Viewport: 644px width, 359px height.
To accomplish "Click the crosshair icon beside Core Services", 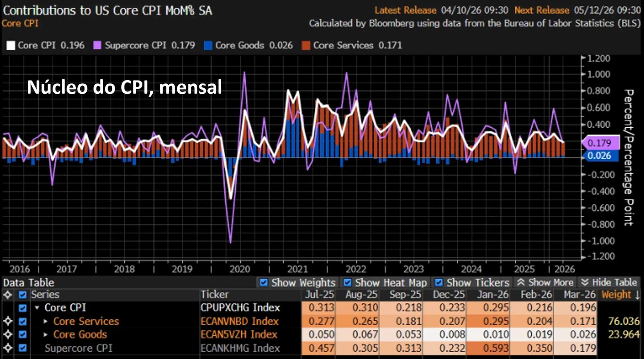I will click(7, 322).
